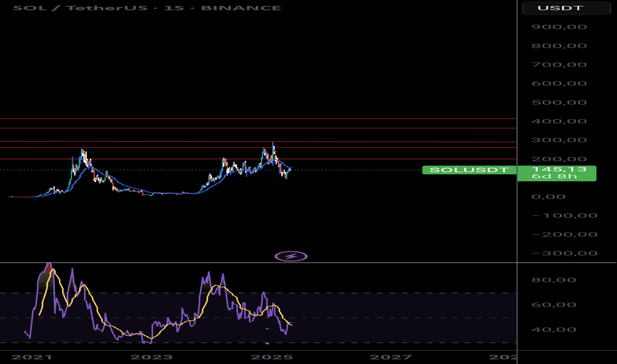Click the 600,00 price axis label
This screenshot has width=617, height=364.
click(559, 83)
